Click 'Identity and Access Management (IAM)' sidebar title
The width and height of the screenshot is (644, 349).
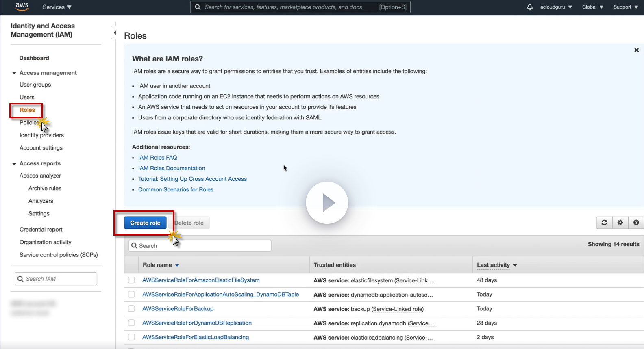(x=43, y=30)
